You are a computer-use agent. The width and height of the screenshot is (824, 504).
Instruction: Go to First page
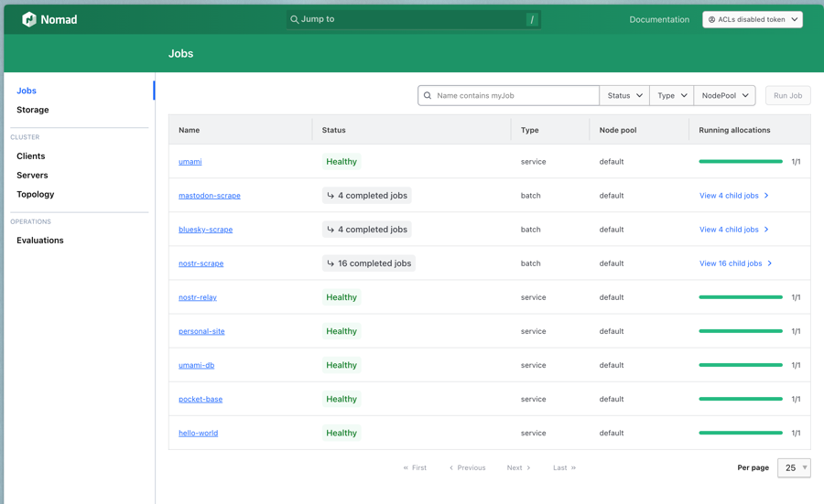click(x=415, y=467)
